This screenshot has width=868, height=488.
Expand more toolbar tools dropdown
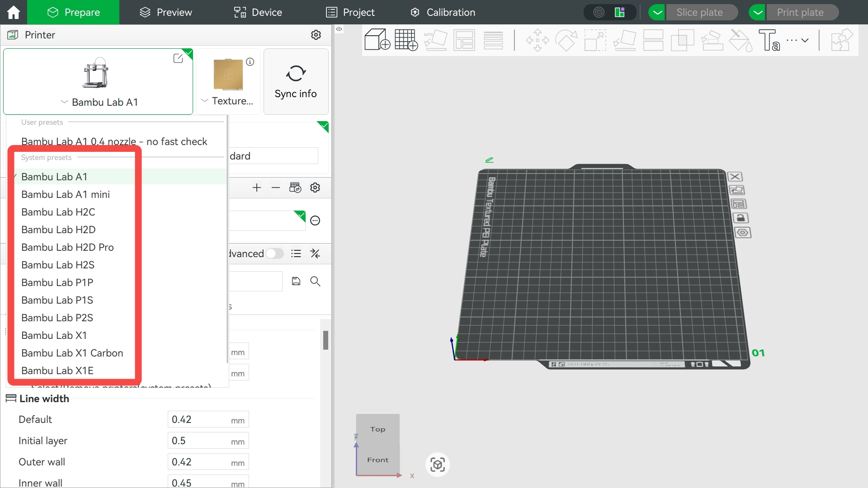pyautogui.click(x=797, y=40)
